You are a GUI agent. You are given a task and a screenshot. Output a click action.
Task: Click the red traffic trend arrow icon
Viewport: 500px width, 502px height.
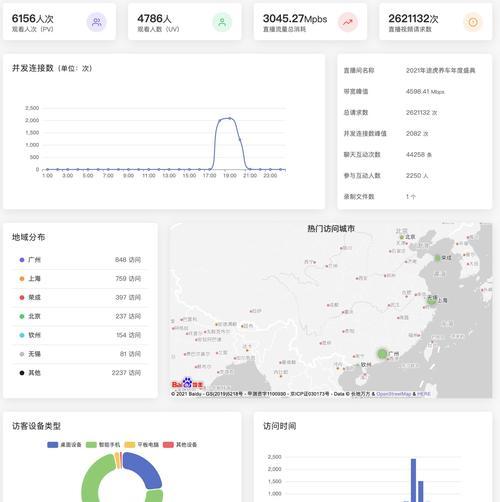tap(348, 22)
